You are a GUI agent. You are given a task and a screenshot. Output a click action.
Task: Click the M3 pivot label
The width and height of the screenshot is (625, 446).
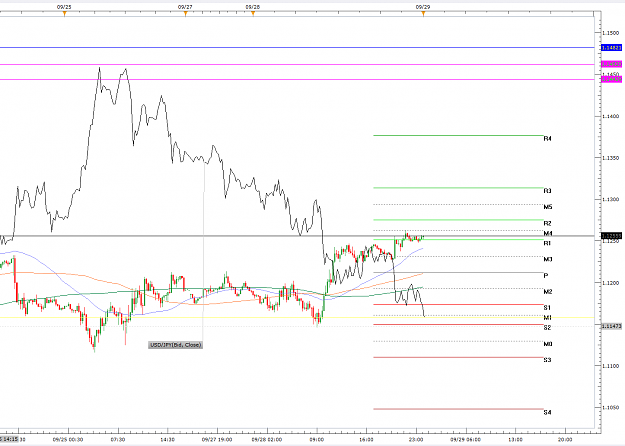[548, 259]
